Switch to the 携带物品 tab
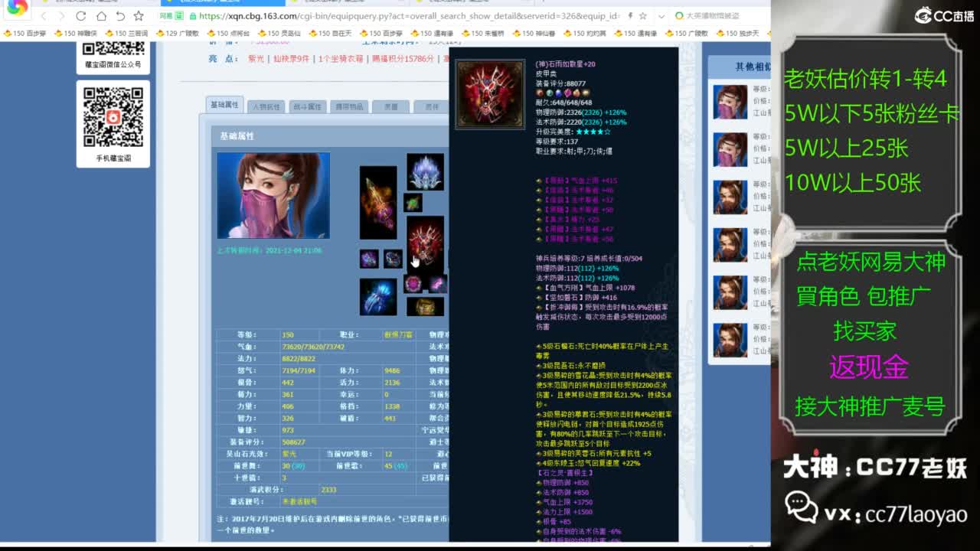Viewport: 980px width, 551px height. 350,106
